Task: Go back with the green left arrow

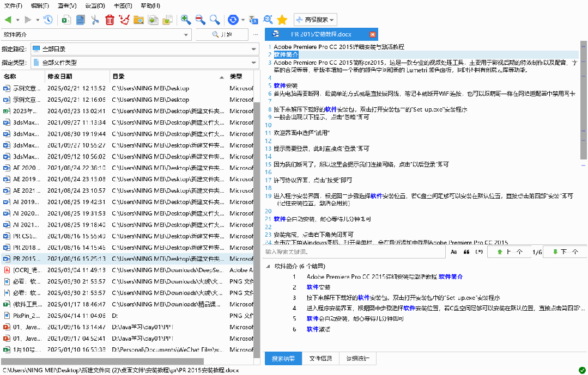Action: (8, 20)
